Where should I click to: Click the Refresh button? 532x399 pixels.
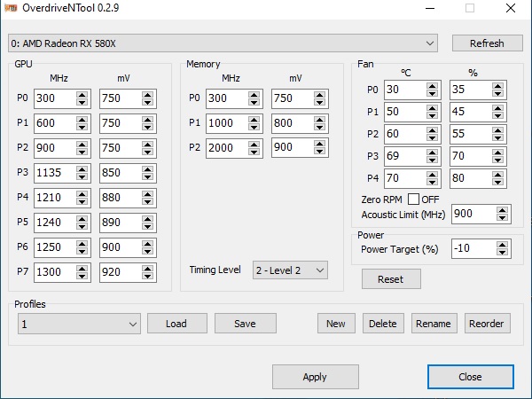487,43
